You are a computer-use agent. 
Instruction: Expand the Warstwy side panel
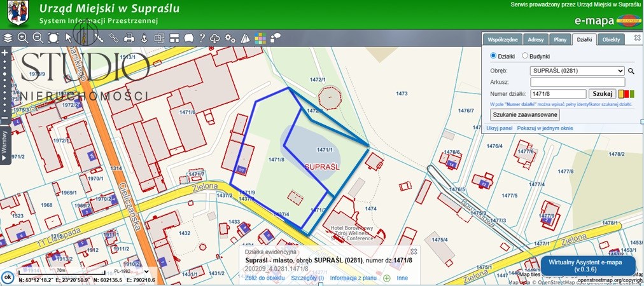[4, 146]
